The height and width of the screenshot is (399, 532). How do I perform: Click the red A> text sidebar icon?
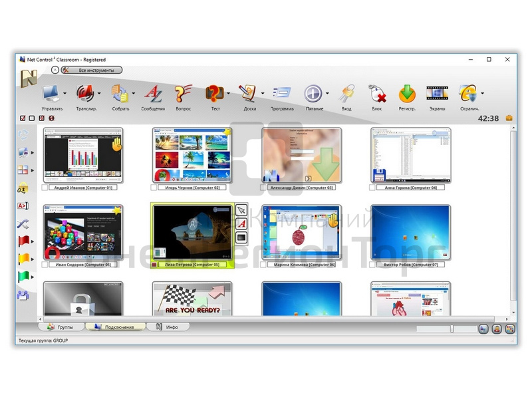pos(23,205)
